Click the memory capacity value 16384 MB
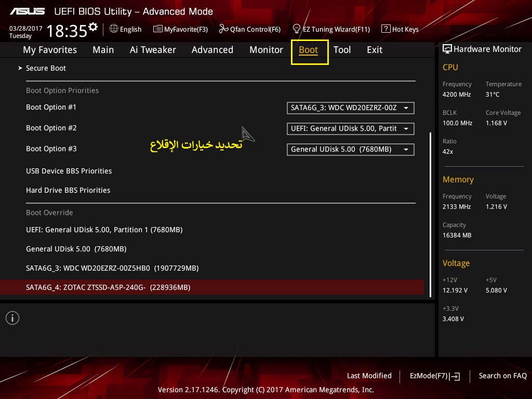Image resolution: width=532 pixels, height=399 pixels. point(457,235)
